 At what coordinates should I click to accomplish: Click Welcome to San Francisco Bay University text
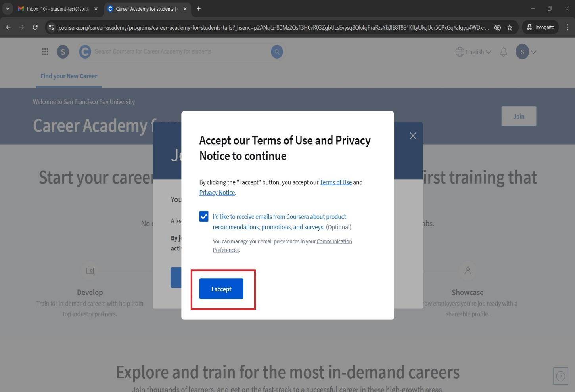click(84, 102)
